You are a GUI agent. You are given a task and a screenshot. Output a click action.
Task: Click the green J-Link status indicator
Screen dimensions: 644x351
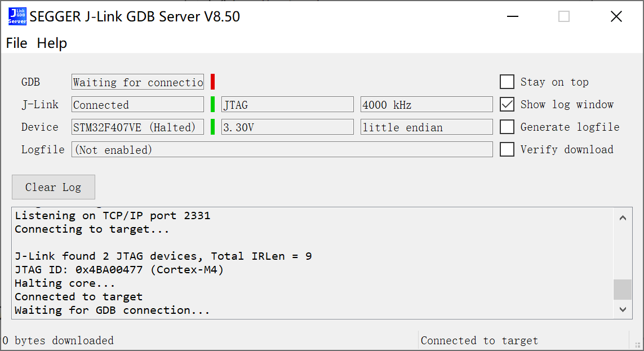click(213, 105)
